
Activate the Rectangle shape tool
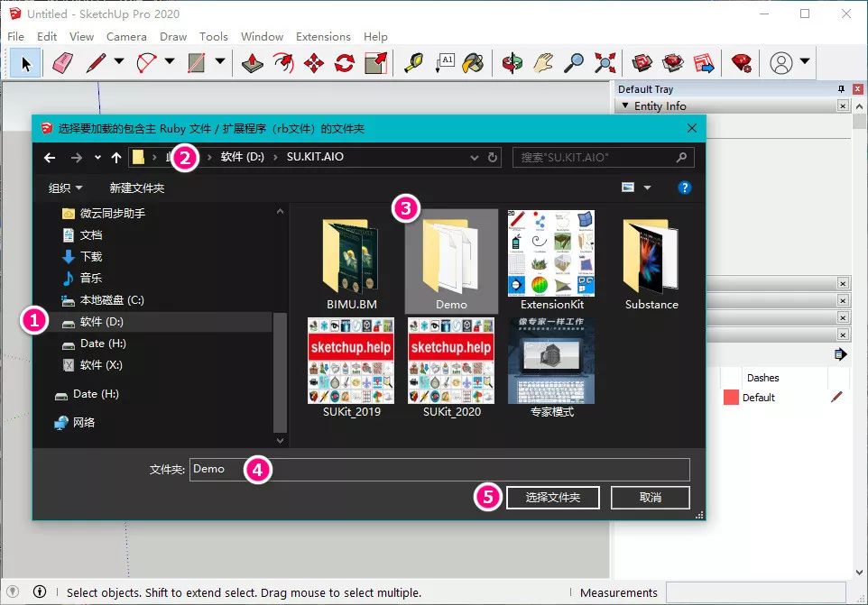pos(197,63)
